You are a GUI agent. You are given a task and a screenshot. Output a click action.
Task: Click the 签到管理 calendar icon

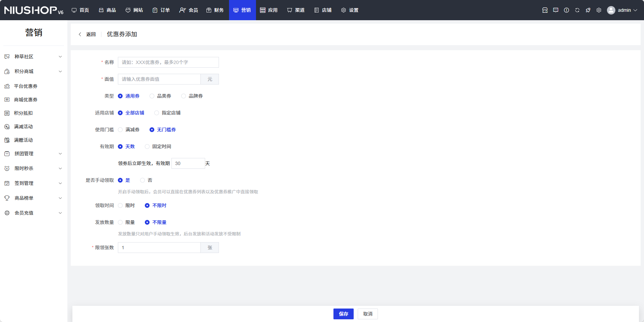tap(7, 183)
